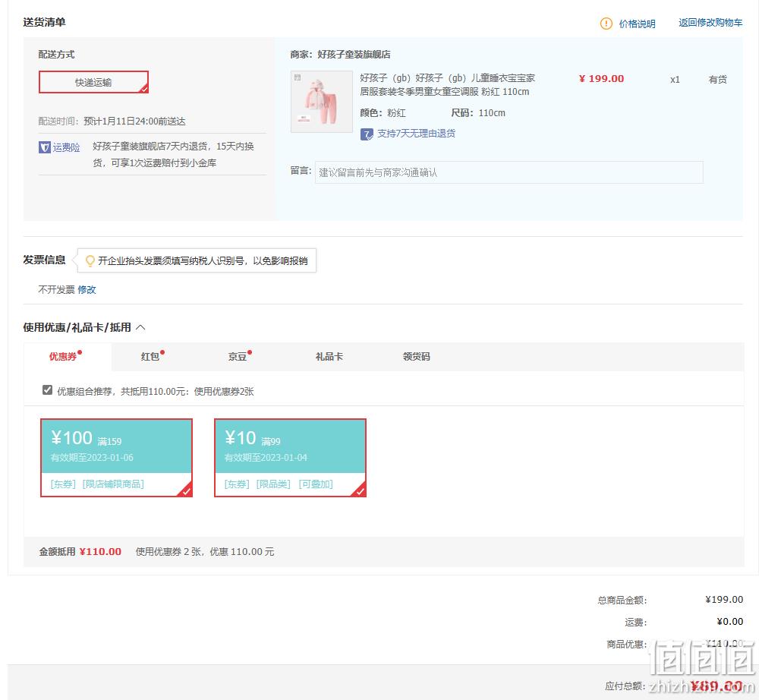Click 运费 ¥0.00 value
Image resolution: width=762 pixels, height=700 pixels.
(x=730, y=622)
